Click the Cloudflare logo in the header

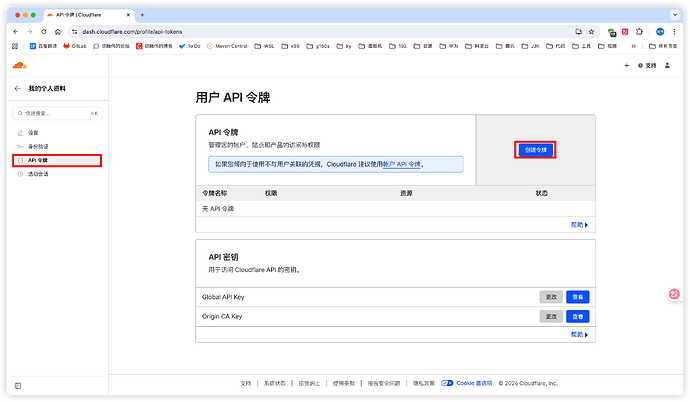click(x=20, y=65)
